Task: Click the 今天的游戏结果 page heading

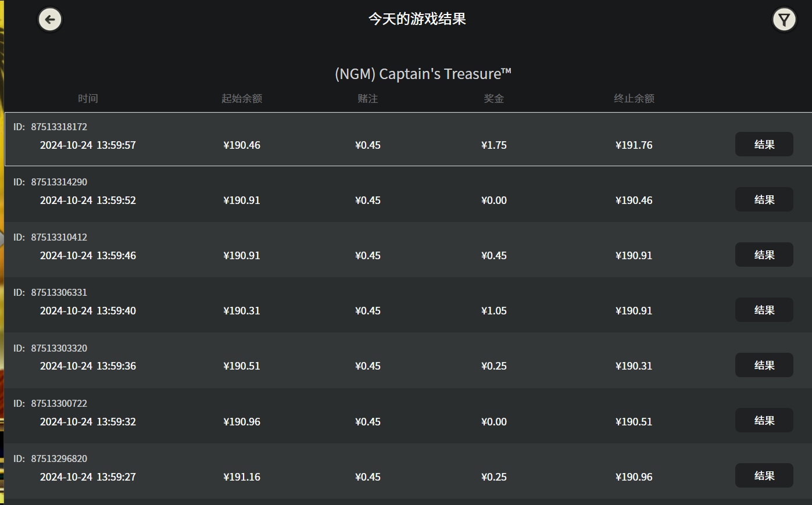Action: [x=417, y=19]
